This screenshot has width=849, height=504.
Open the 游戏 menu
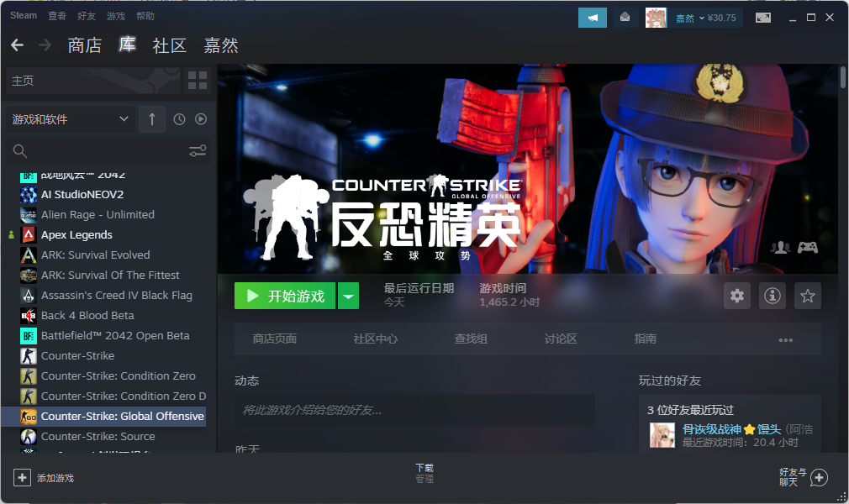(116, 16)
